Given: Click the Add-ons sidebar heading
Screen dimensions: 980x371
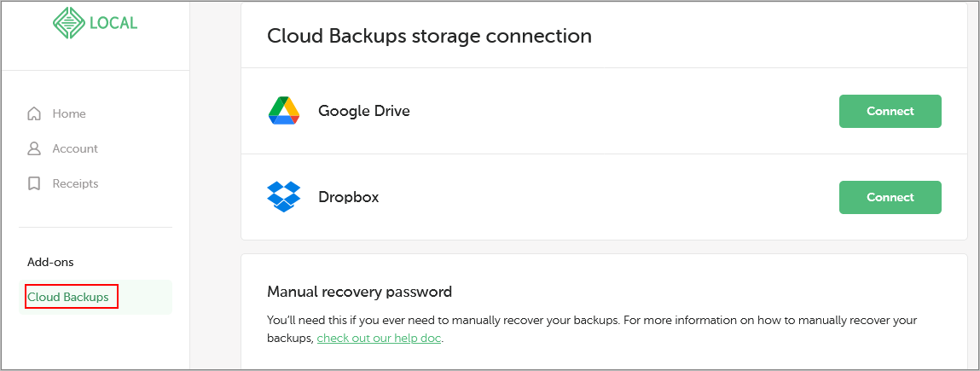Looking at the screenshot, I should coord(50,263).
